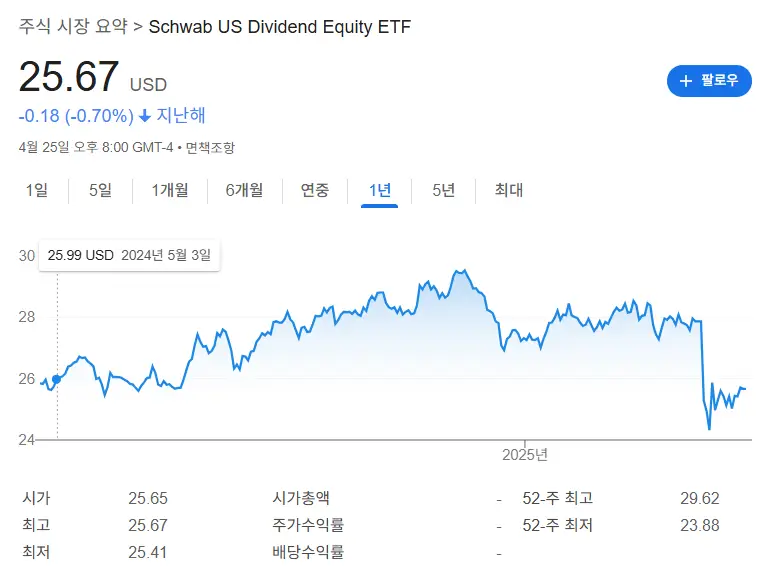Viewport: 783px width, 573px height.
Task: Switch to the 6개월 range tab
Action: click(244, 190)
